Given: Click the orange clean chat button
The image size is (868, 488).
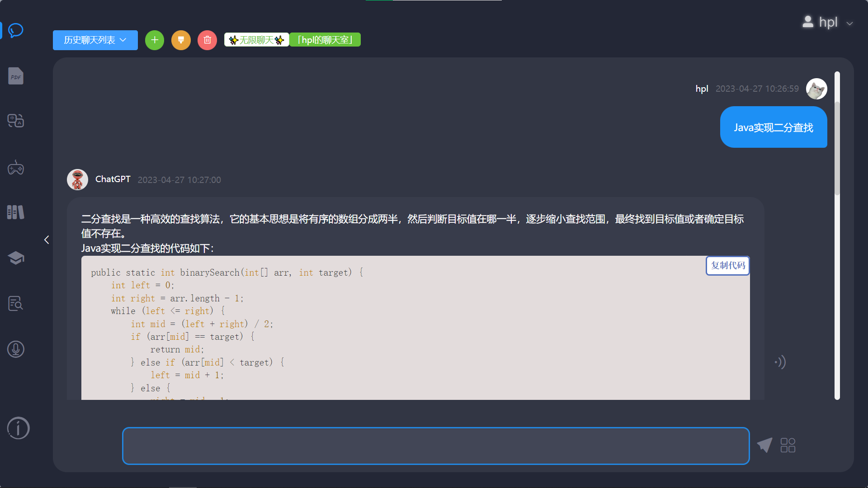Looking at the screenshot, I should (x=181, y=40).
